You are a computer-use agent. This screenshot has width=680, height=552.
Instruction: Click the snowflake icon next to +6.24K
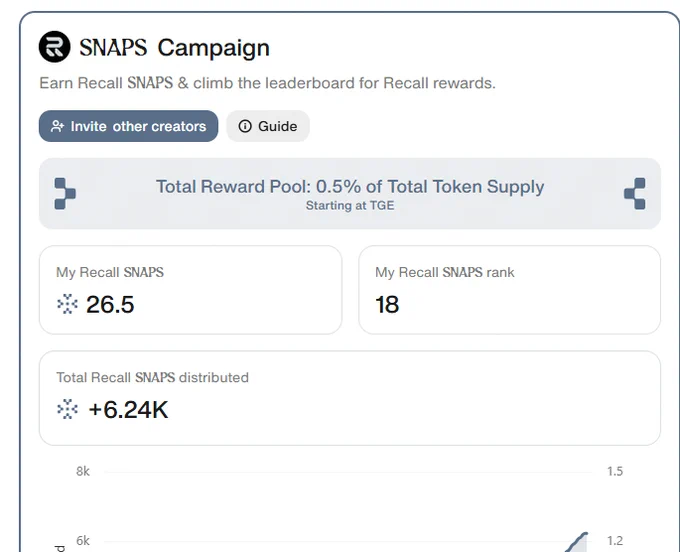pos(67,409)
